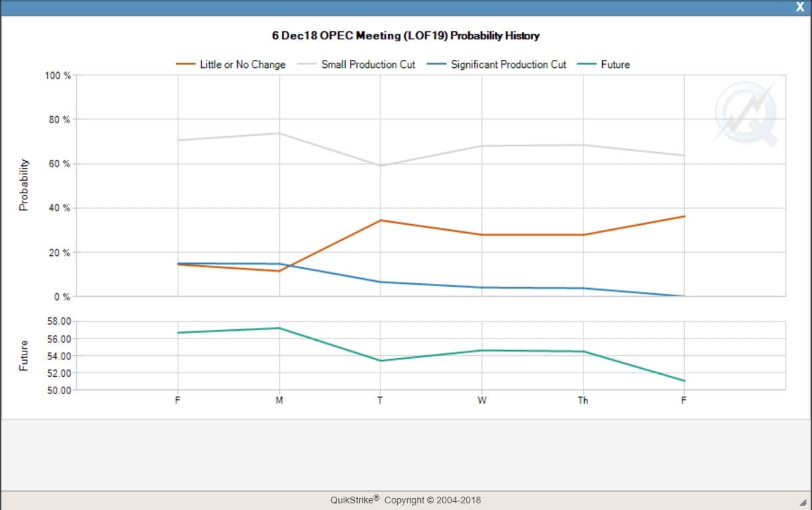Viewport: 812px width, 510px height.
Task: Select the green Future line final Friday point
Action: click(x=684, y=381)
